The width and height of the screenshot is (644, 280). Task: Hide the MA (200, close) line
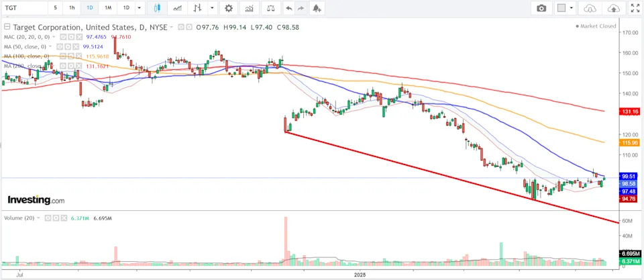tap(63, 66)
